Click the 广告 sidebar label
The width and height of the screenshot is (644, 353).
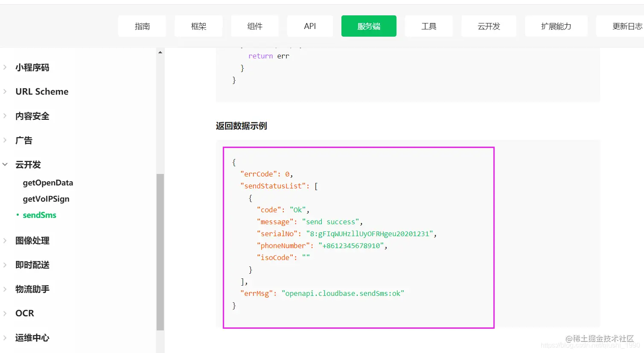click(x=24, y=140)
